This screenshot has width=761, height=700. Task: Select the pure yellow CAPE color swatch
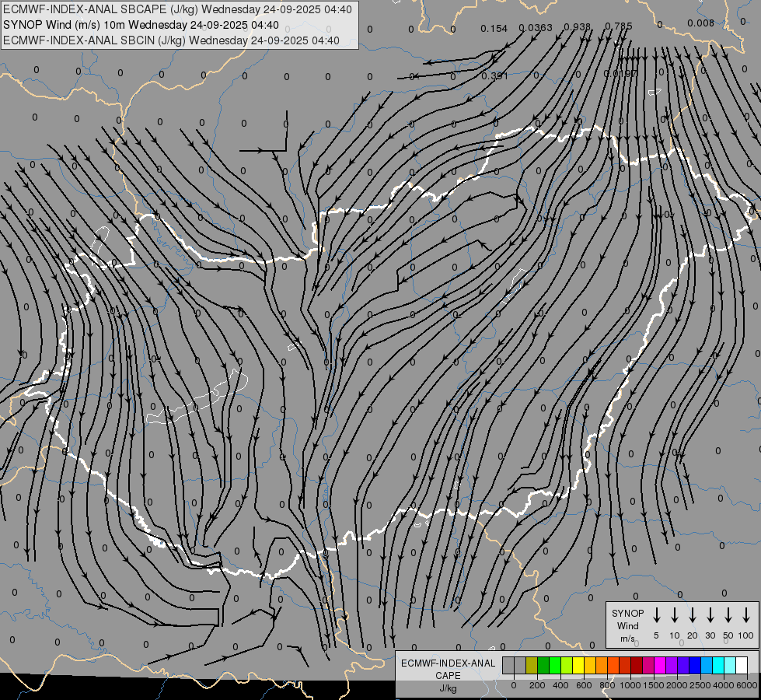(x=578, y=665)
